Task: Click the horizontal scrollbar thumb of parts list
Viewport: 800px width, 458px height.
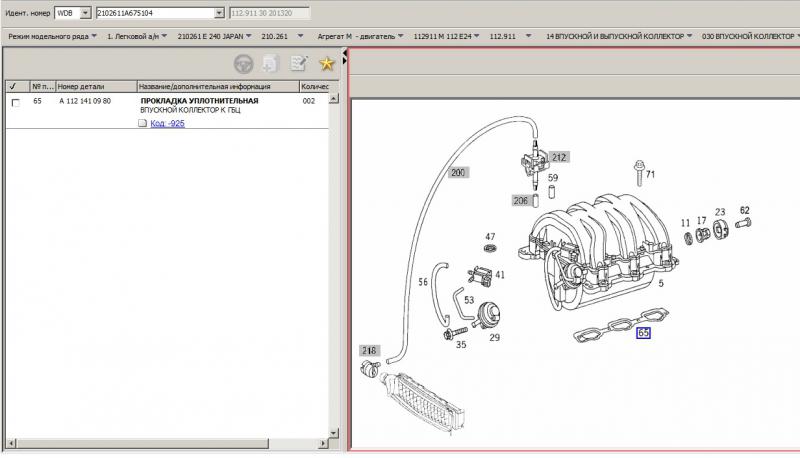Action: pyautogui.click(x=142, y=444)
